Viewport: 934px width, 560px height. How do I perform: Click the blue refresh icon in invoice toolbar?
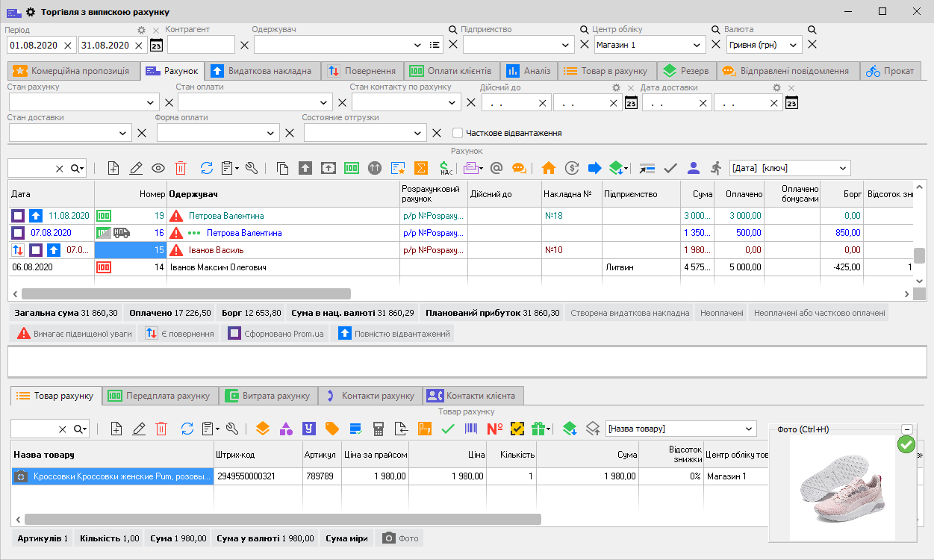tap(207, 168)
